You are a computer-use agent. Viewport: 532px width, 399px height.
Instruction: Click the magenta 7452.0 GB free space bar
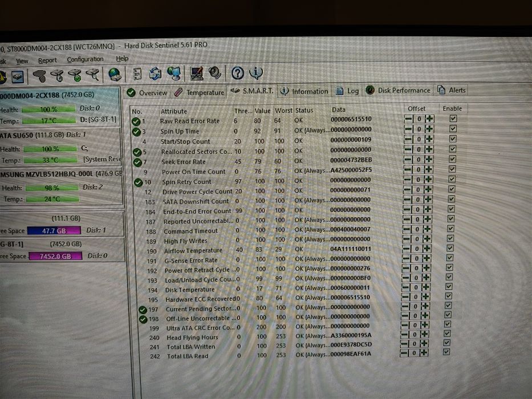pos(56,256)
